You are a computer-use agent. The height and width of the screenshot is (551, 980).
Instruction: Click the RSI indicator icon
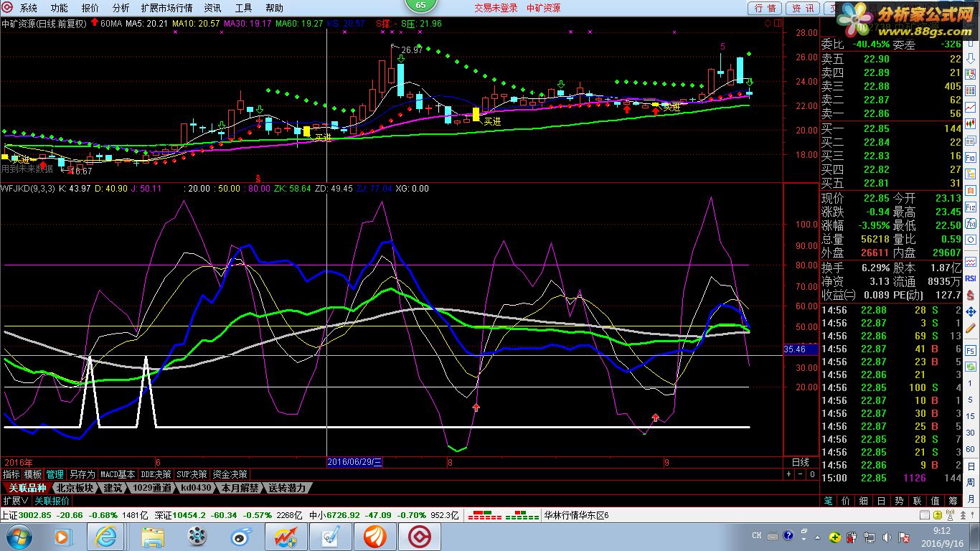click(x=971, y=278)
